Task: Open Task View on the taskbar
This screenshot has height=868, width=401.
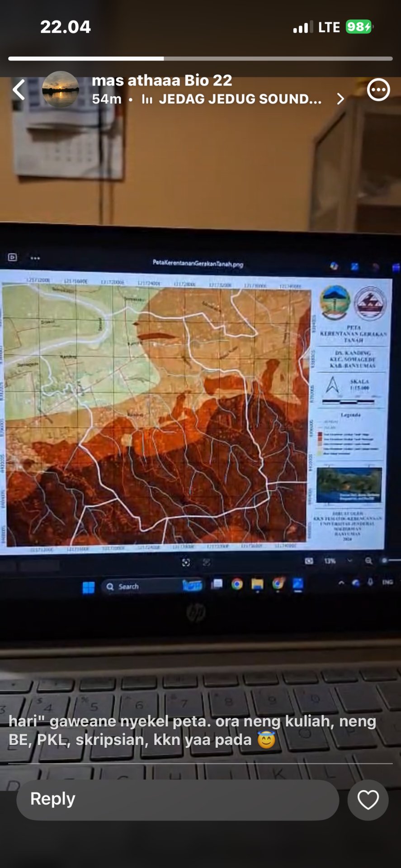Action: [x=217, y=584]
